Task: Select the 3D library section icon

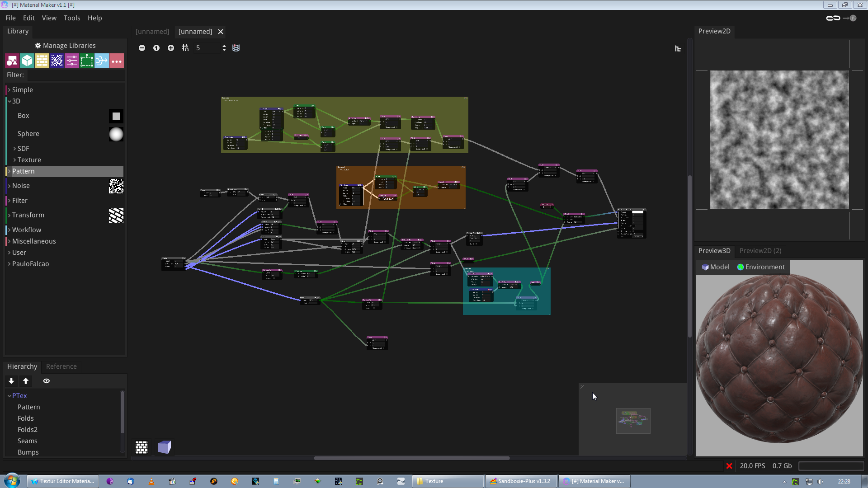Action: pos(27,61)
